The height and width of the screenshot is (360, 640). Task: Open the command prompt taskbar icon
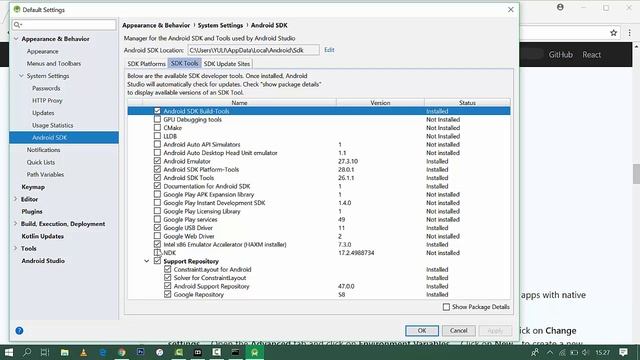coord(236,352)
